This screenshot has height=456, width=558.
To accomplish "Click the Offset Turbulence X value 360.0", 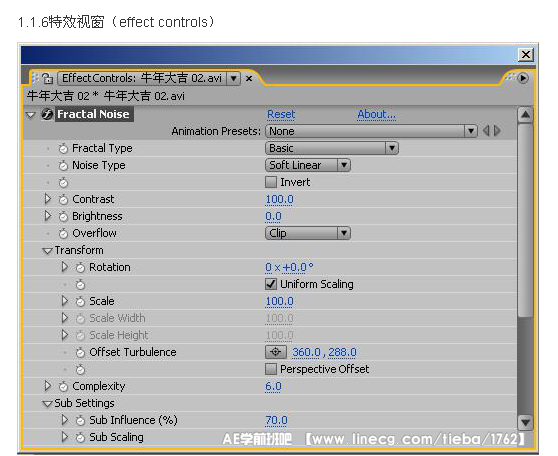I will [306, 352].
